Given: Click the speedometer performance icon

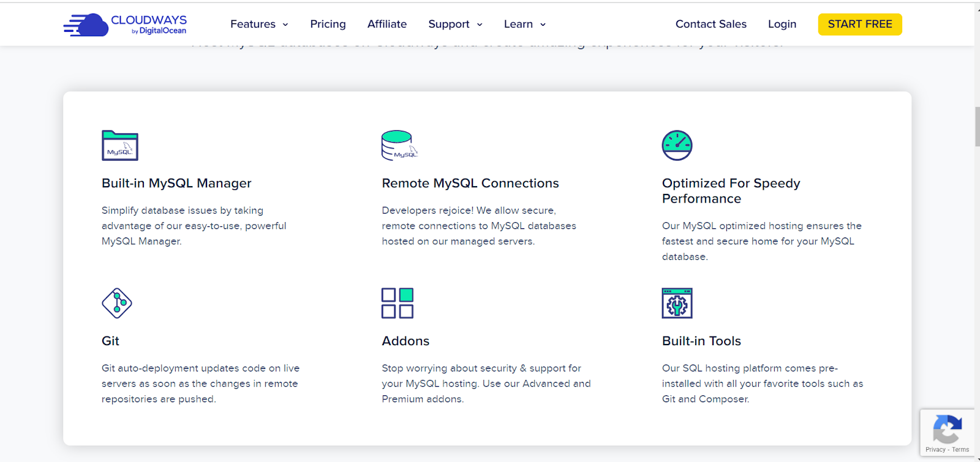Looking at the screenshot, I should (x=677, y=146).
